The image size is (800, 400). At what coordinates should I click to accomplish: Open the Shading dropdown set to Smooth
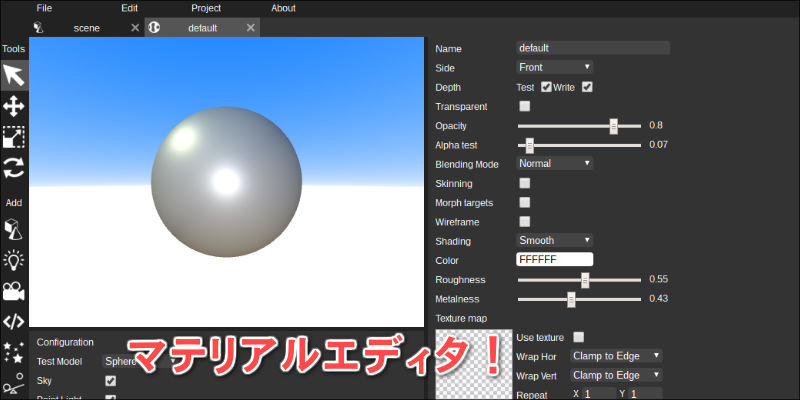point(555,240)
